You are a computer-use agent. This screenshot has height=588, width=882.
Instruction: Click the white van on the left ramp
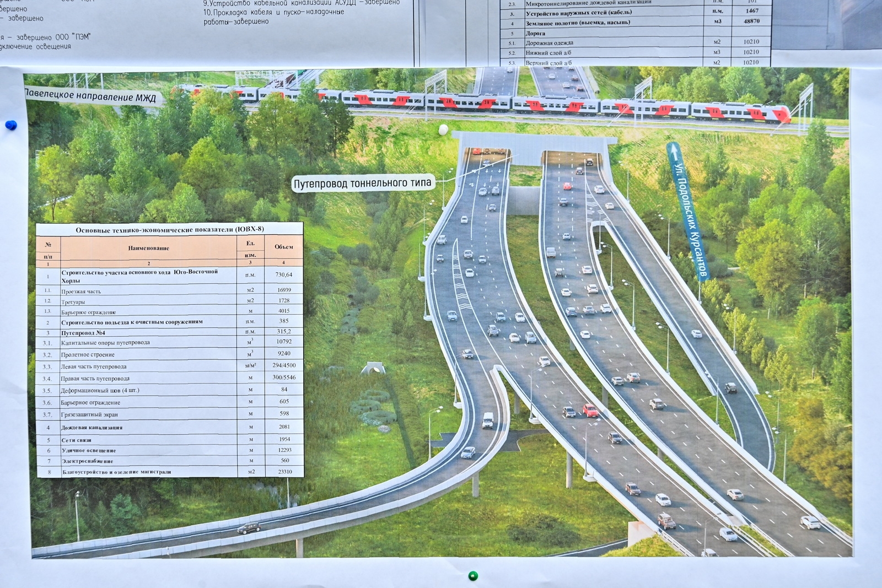487,420
